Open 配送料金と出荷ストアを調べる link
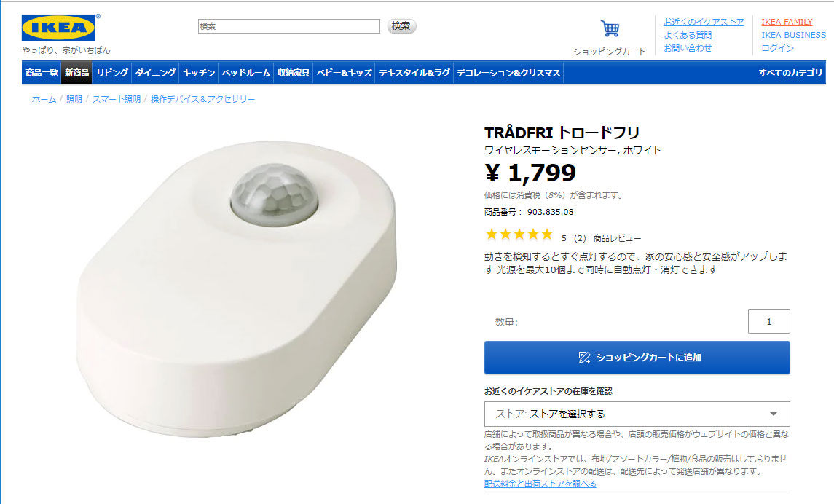Viewport: 834px width, 504px height. pos(540,484)
